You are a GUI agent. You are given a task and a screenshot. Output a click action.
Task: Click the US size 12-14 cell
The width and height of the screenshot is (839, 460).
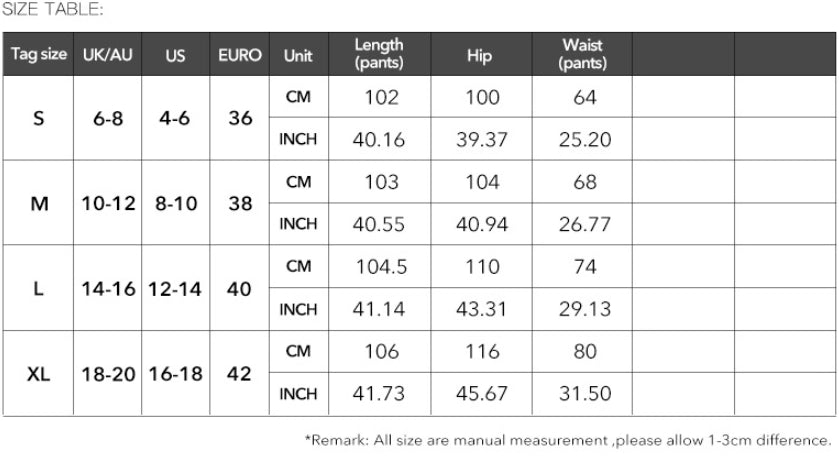click(175, 289)
